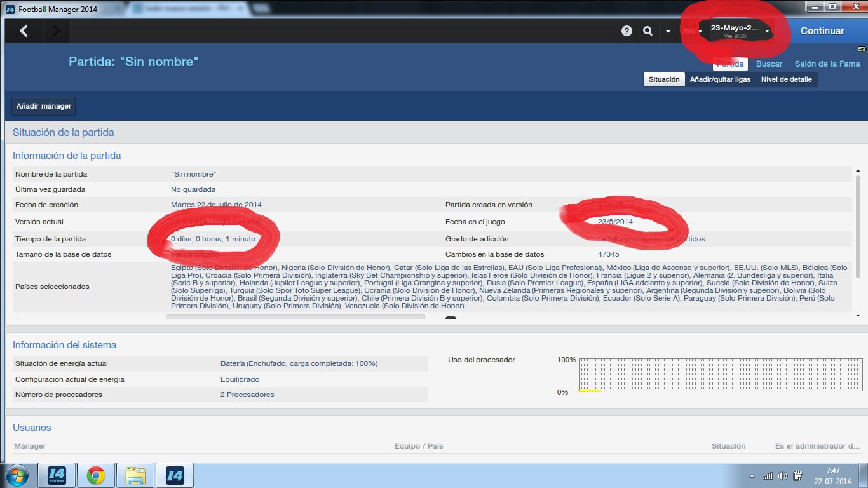This screenshot has height=488, width=868.
Task: Click the battery indicator icon below Continuar
Action: pos(861,49)
